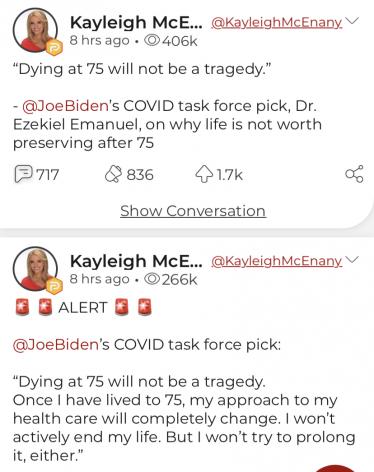Click the view count eye icon 406k

[x=152, y=41]
